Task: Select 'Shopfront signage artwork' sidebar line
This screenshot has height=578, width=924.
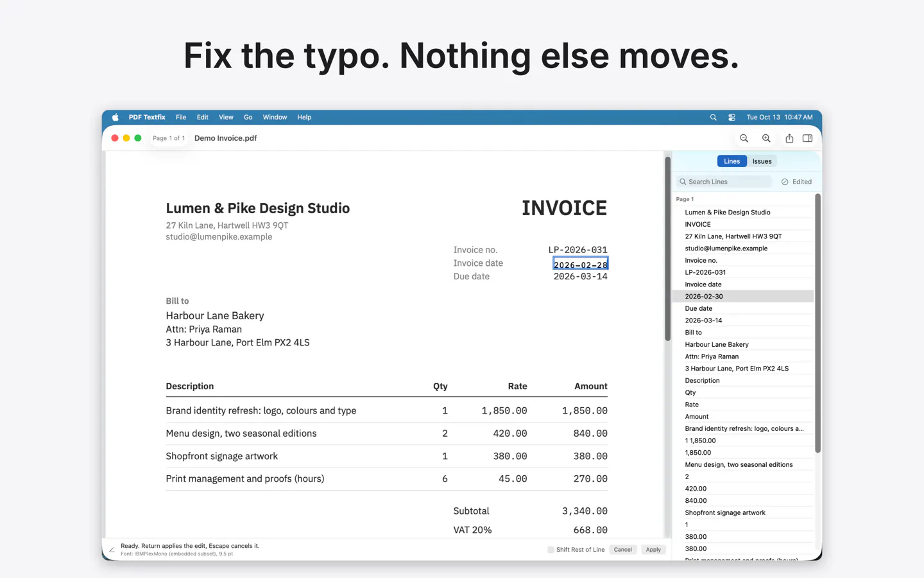Action: point(743,512)
